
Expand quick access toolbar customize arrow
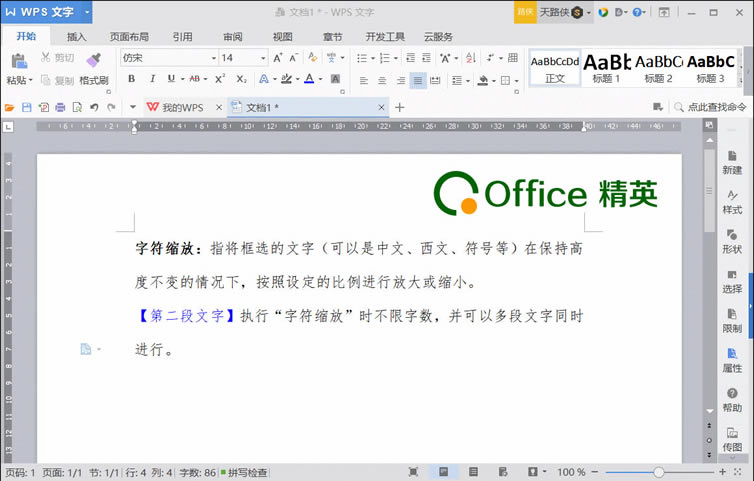click(133, 107)
